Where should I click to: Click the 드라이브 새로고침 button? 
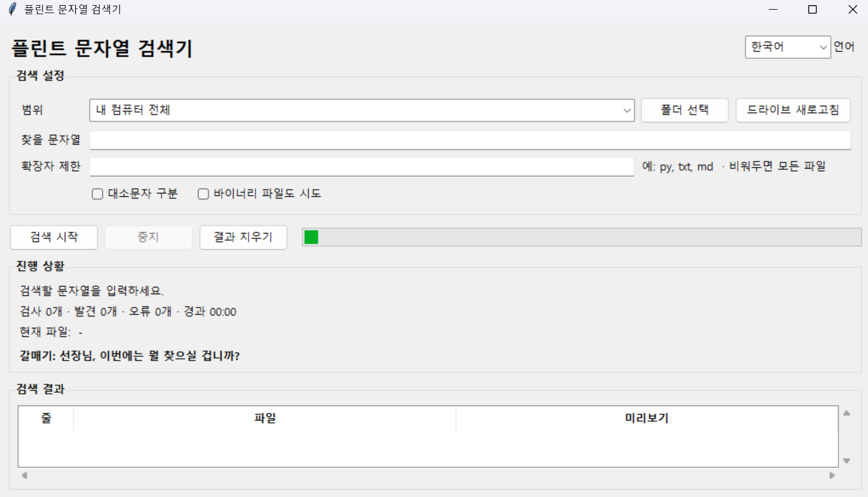pyautogui.click(x=793, y=110)
